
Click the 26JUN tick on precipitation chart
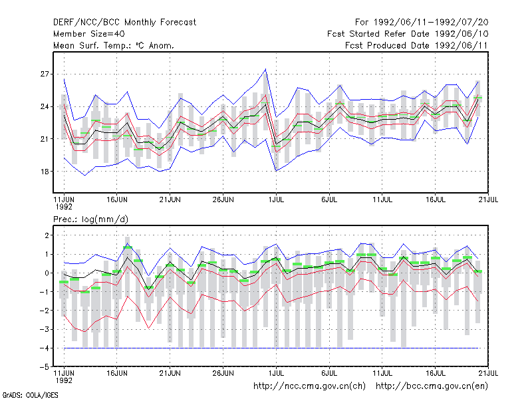[x=223, y=373]
